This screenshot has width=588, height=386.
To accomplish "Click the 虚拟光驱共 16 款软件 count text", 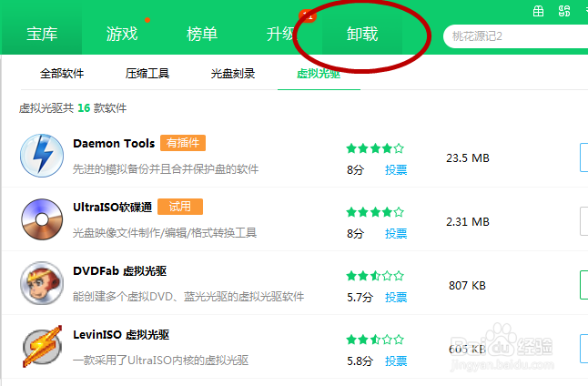I will pos(73,108).
